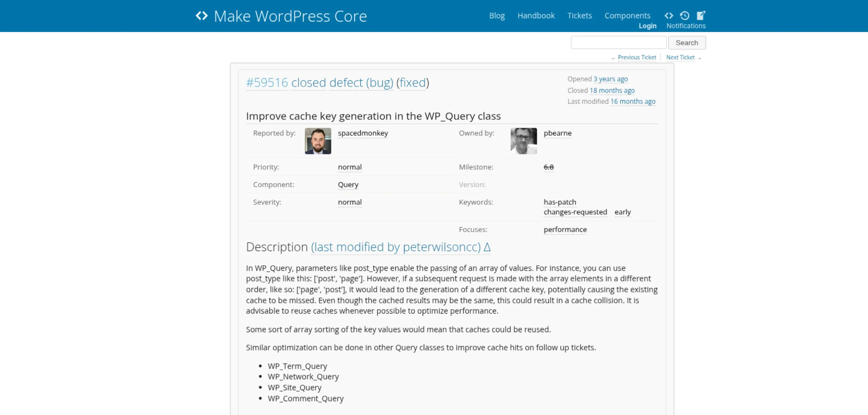Click the 'early' keyword
868x415 pixels.
(x=623, y=212)
